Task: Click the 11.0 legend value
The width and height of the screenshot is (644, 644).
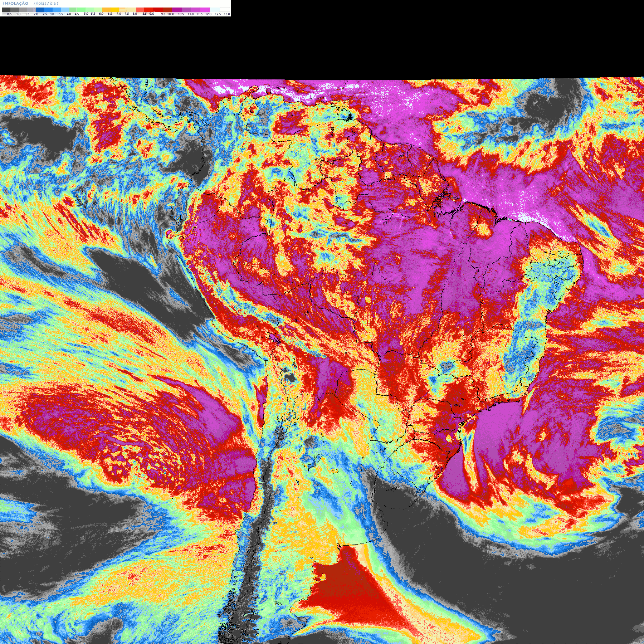Action: click(191, 14)
